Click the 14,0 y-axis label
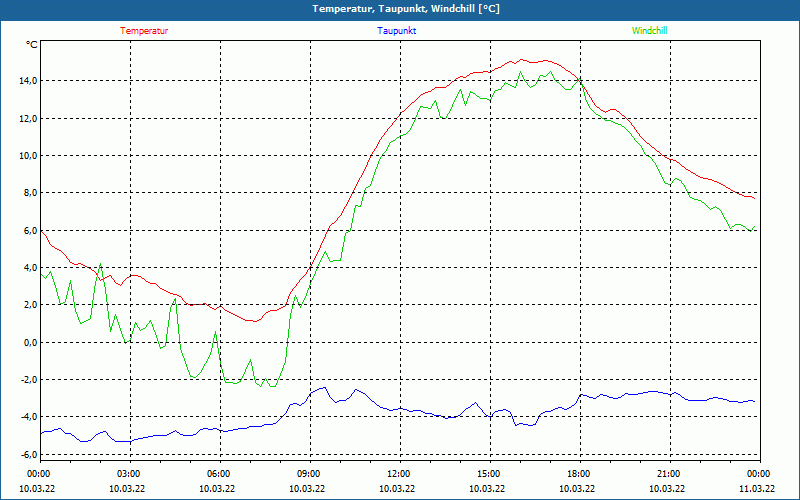The width and height of the screenshot is (800, 500). 28,81
